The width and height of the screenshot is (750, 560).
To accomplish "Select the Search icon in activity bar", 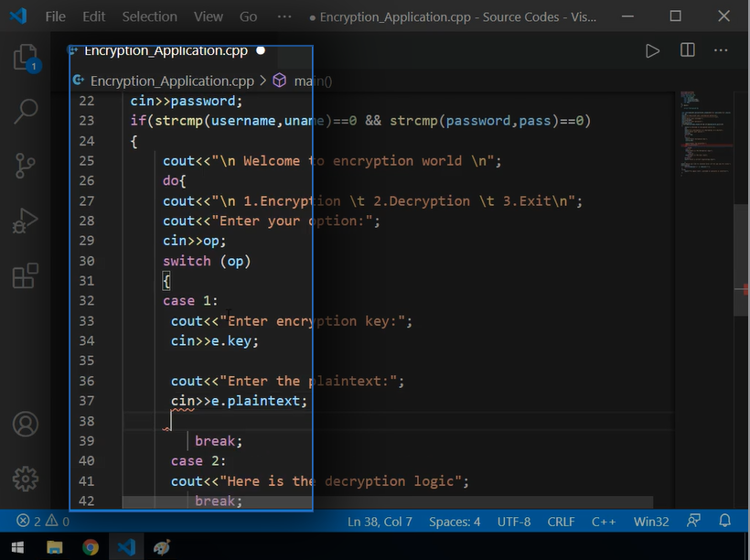I will pyautogui.click(x=25, y=112).
